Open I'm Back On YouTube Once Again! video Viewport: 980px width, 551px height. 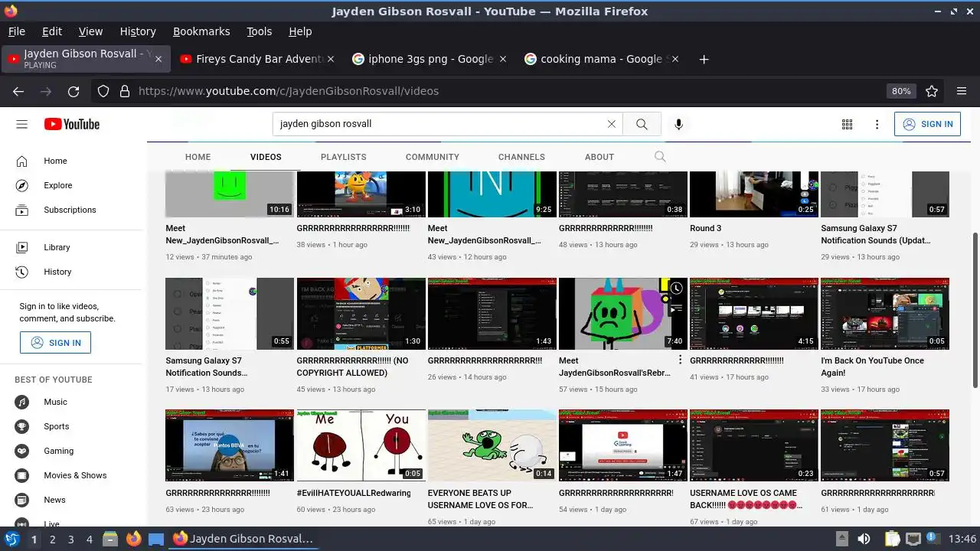(873, 367)
